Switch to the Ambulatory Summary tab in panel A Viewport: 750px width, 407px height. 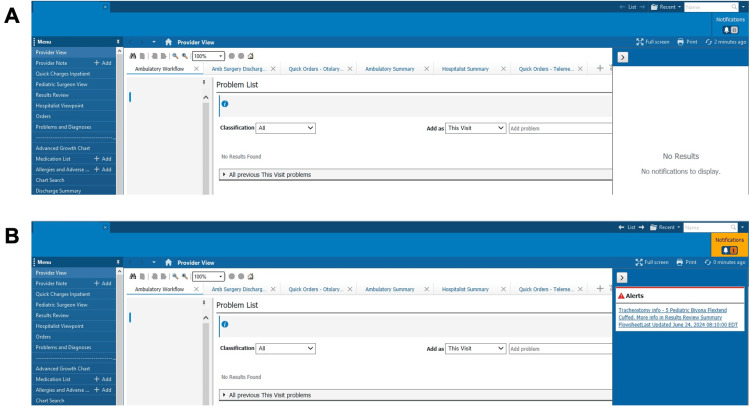tap(390, 69)
